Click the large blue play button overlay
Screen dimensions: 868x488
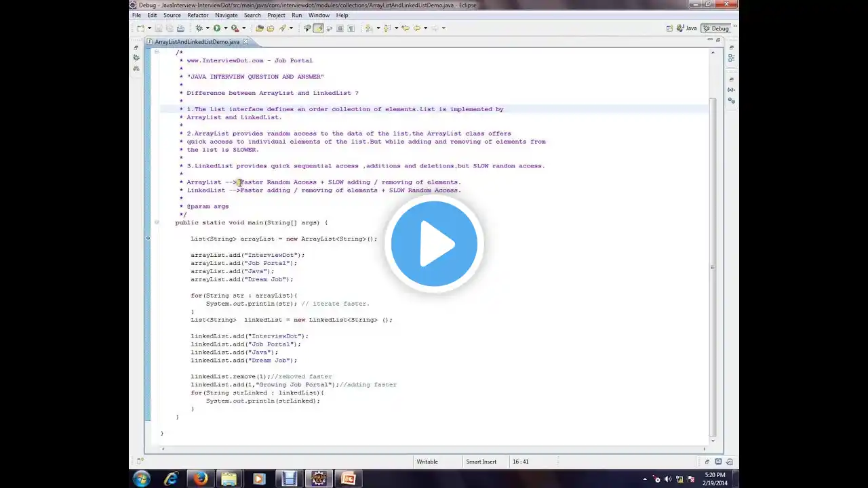tap(434, 244)
